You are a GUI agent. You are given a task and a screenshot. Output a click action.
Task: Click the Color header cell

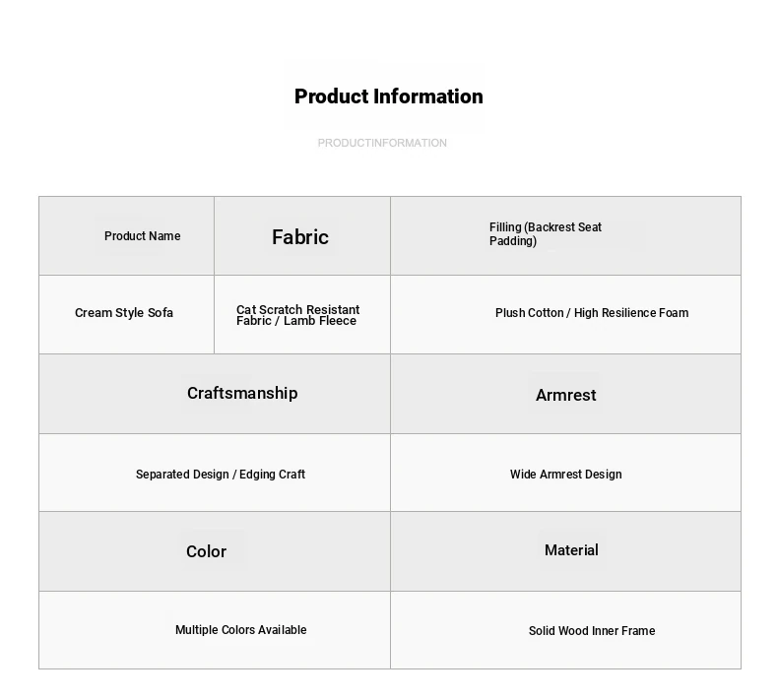click(215, 551)
